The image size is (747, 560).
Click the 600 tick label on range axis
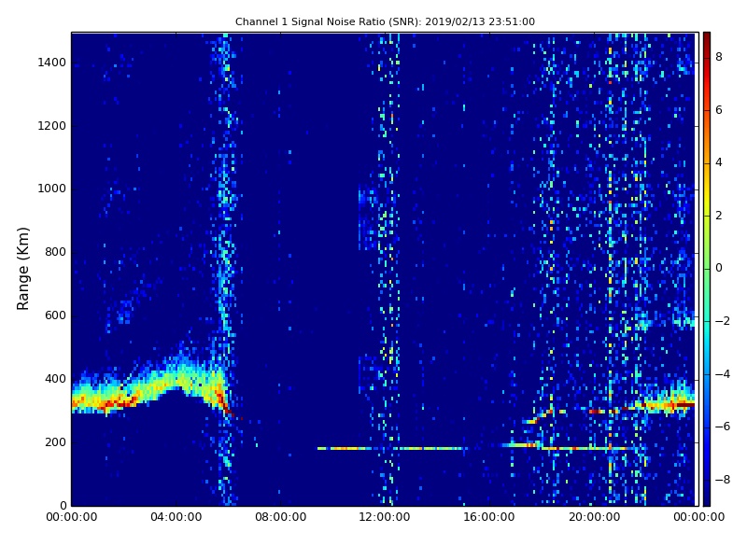tap(55, 315)
